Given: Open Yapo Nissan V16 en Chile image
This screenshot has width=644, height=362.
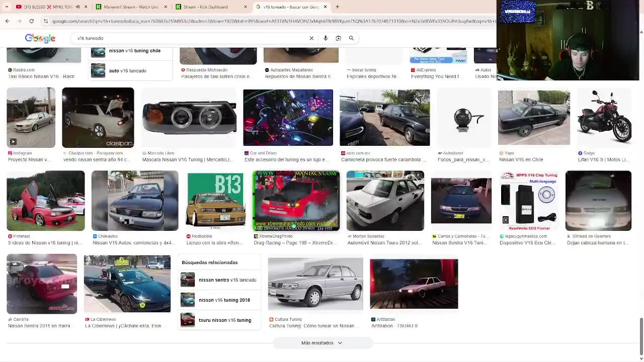Looking at the screenshot, I should tap(534, 118).
